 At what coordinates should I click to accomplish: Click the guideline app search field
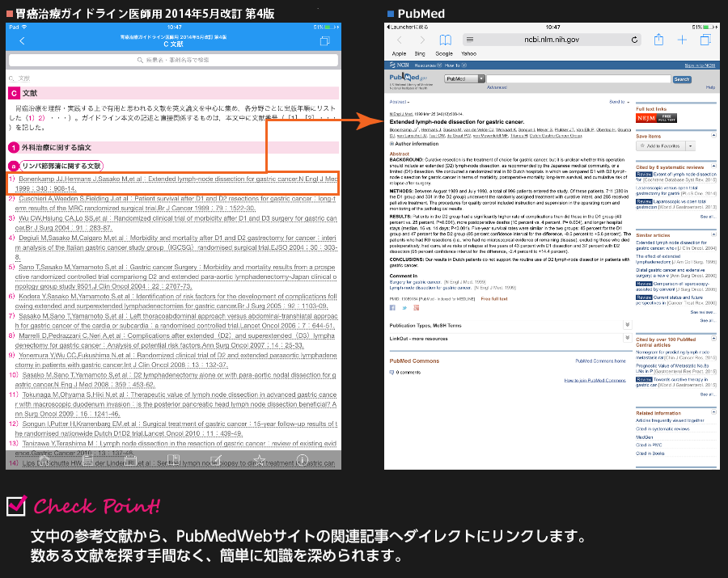point(173,60)
